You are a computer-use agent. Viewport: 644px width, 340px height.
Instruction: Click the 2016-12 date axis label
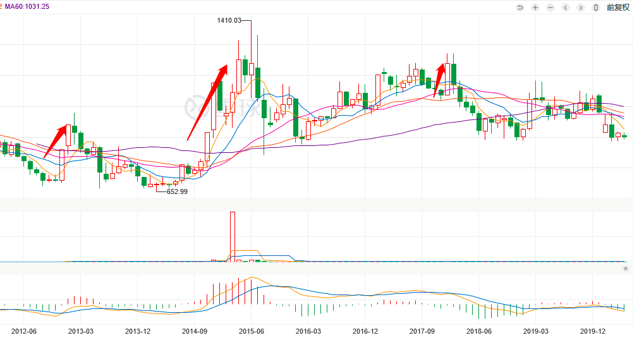pyautogui.click(x=365, y=331)
